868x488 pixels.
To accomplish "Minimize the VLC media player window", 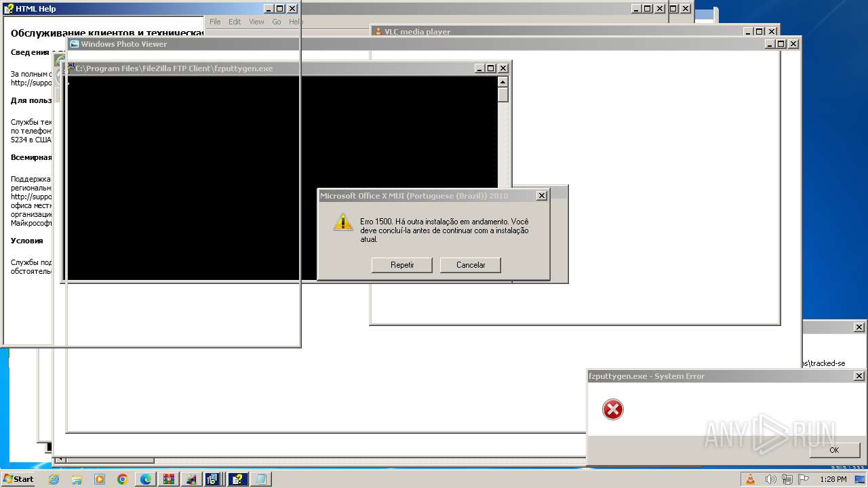I will (747, 32).
